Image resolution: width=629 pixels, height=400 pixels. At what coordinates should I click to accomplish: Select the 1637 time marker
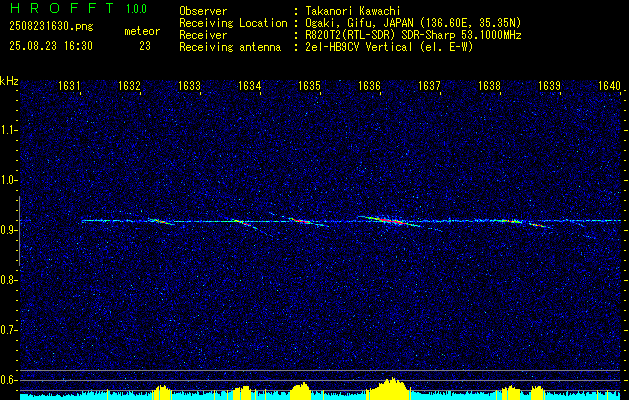click(x=430, y=86)
